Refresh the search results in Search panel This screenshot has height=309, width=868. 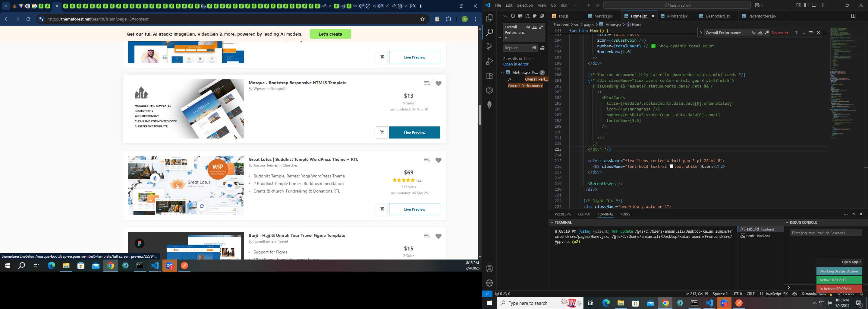513,16
